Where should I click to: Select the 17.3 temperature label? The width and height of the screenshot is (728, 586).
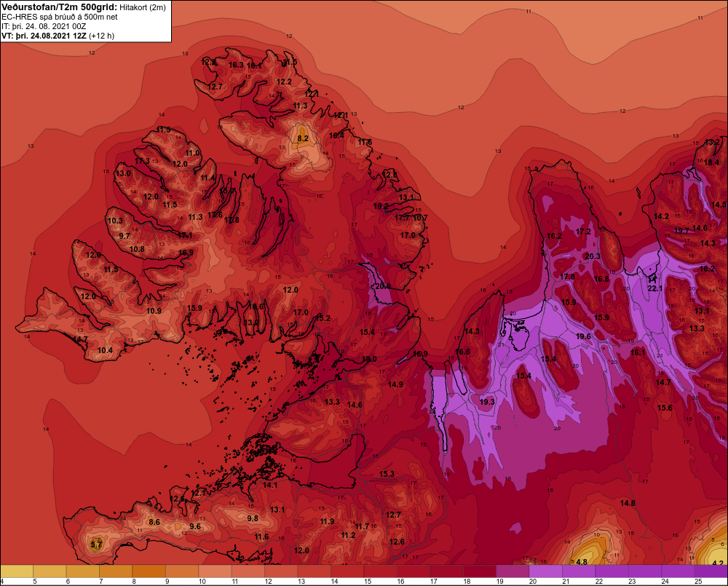pos(142,161)
